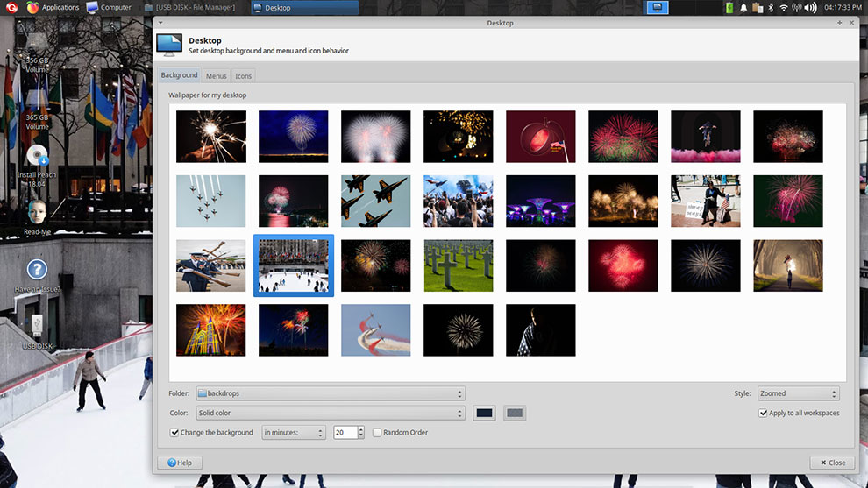This screenshot has width=868, height=488.
Task: Click the Desktop settings monitor header icon
Action: (169, 45)
